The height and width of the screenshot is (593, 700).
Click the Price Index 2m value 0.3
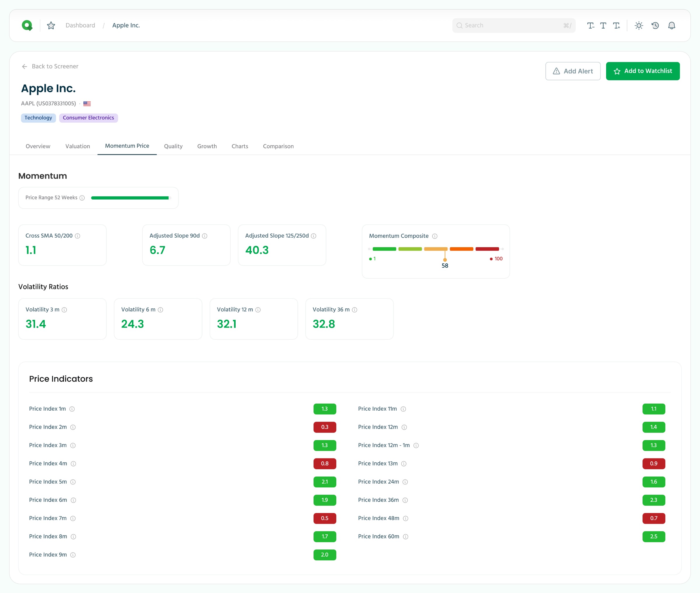pyautogui.click(x=325, y=427)
